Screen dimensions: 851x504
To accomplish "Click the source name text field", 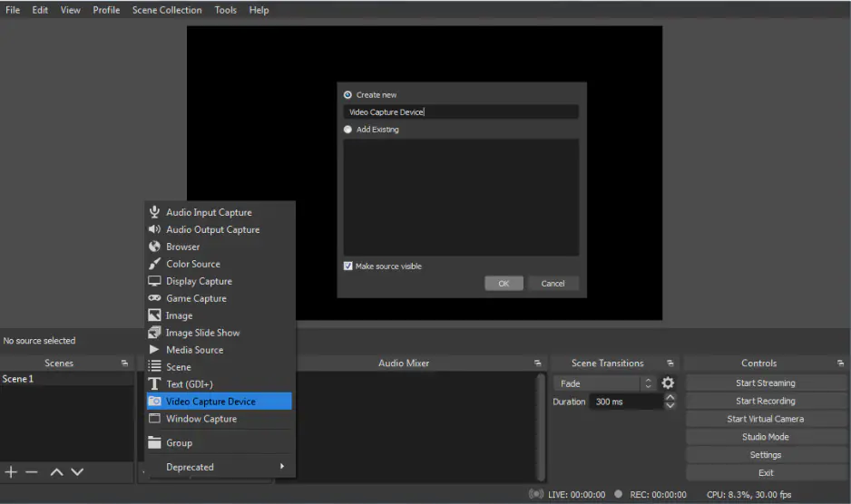I will 461,112.
